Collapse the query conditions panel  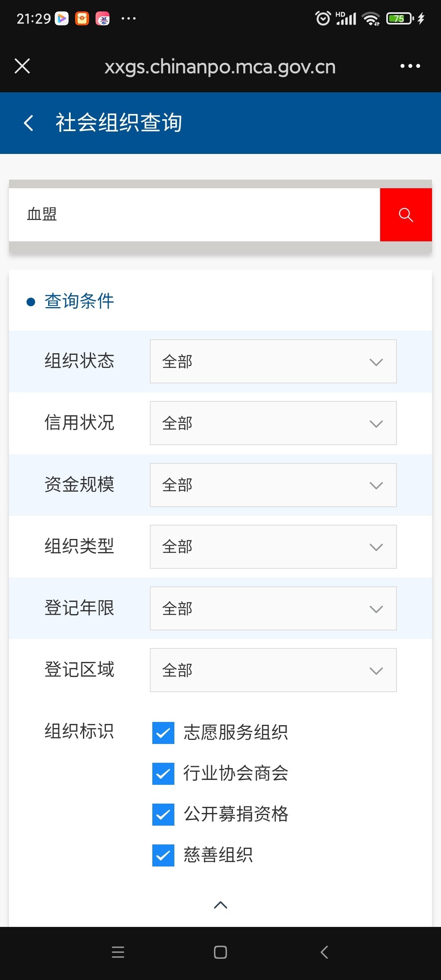(x=220, y=905)
